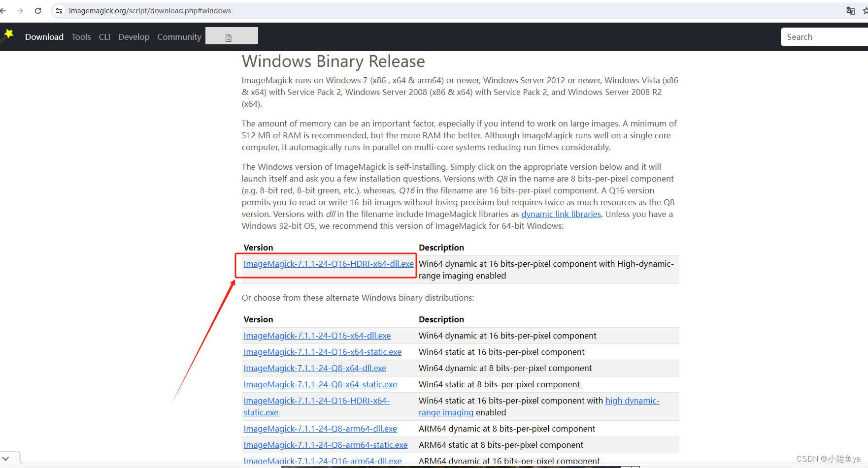Viewport: 868px width, 468px height.
Task: Open the CLI menu item
Action: click(104, 37)
